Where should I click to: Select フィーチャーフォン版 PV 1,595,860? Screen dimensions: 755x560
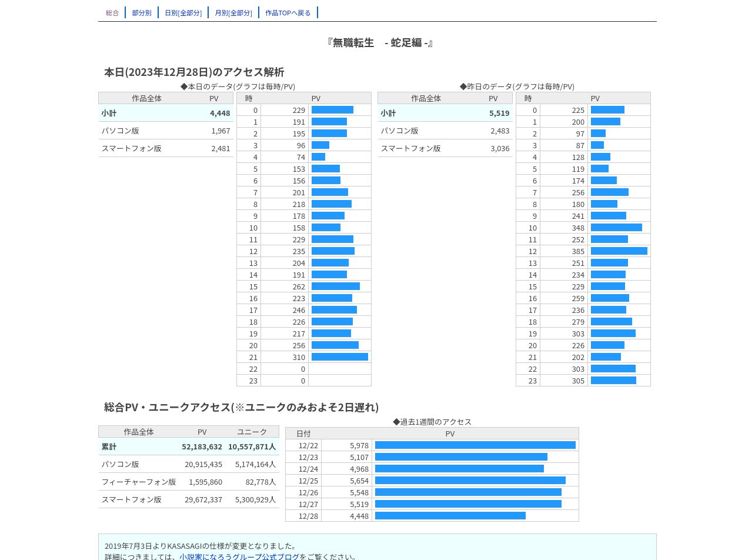tap(205, 482)
